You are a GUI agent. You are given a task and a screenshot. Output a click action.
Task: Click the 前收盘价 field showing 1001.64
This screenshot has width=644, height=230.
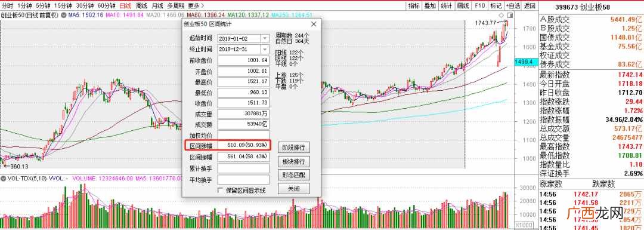coord(243,60)
